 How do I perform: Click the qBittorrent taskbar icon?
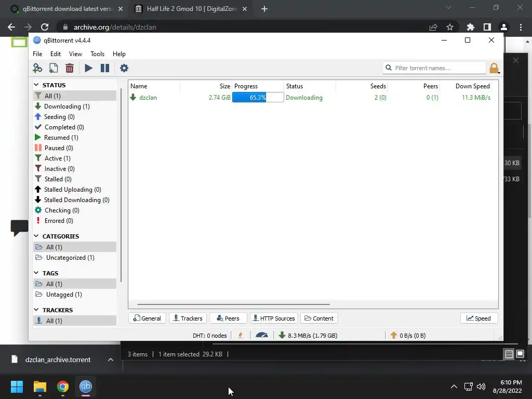86,387
